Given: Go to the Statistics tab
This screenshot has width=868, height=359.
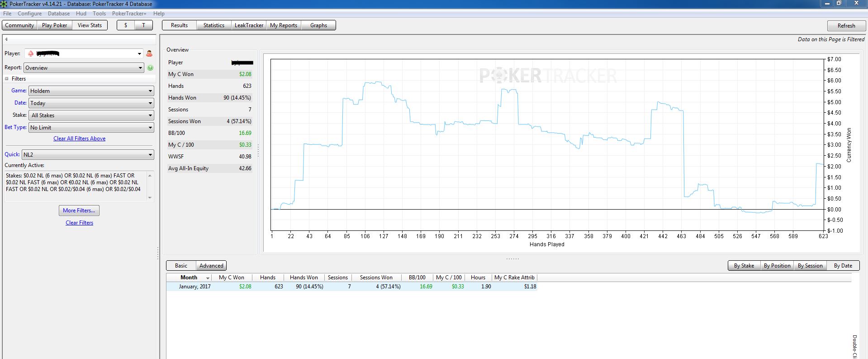Looking at the screenshot, I should pyautogui.click(x=214, y=25).
